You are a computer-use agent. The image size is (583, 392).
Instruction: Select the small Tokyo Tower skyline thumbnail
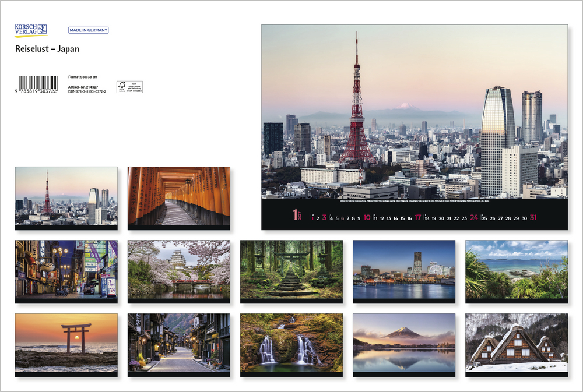[x=66, y=196]
